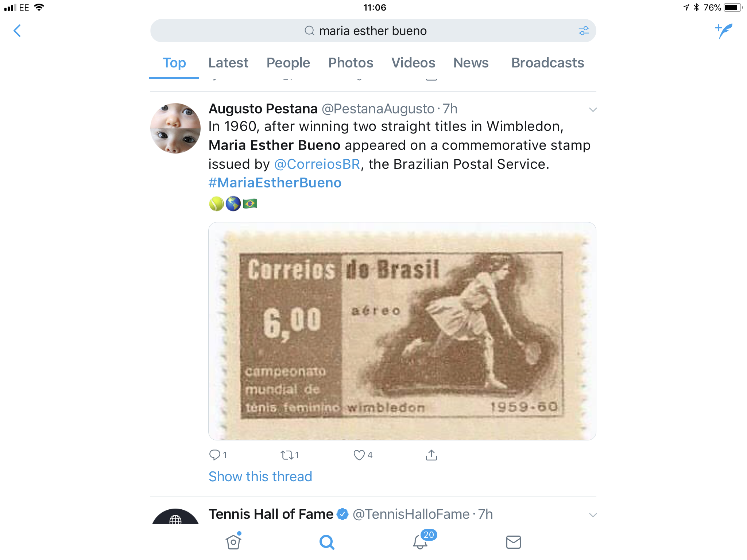Share Augusto Pestana's tweet
747x560 pixels.
point(431,455)
